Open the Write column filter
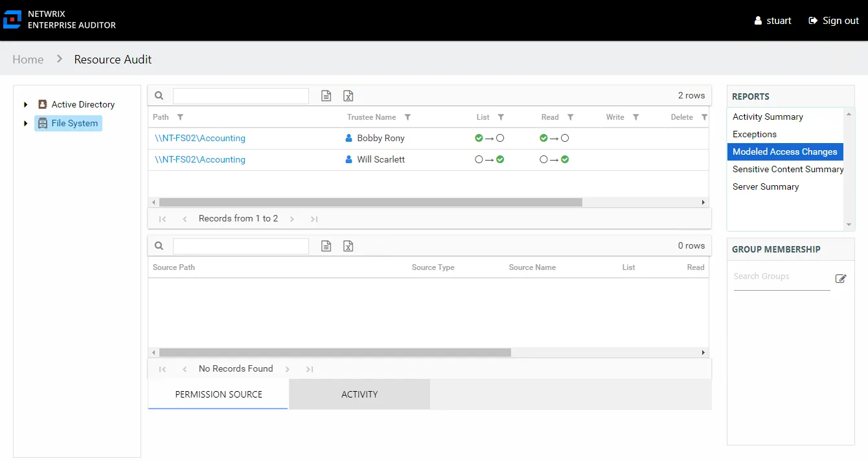The width and height of the screenshot is (868, 461). click(x=635, y=117)
